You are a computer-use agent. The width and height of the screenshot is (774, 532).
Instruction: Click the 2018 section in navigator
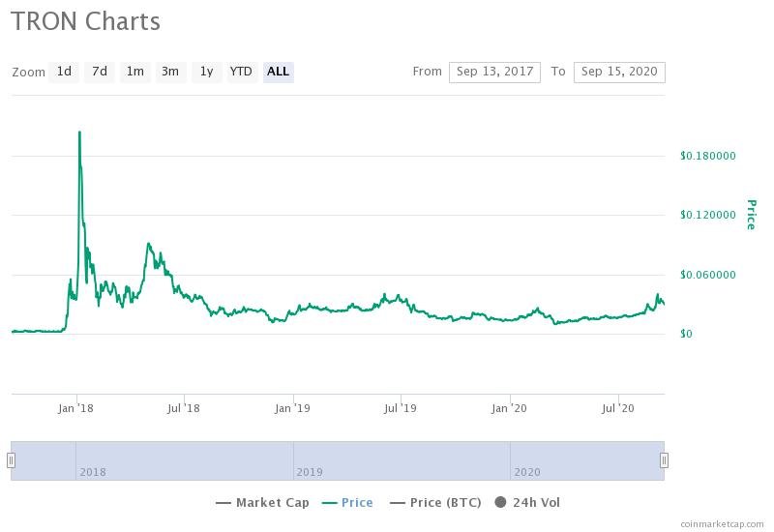click(184, 461)
